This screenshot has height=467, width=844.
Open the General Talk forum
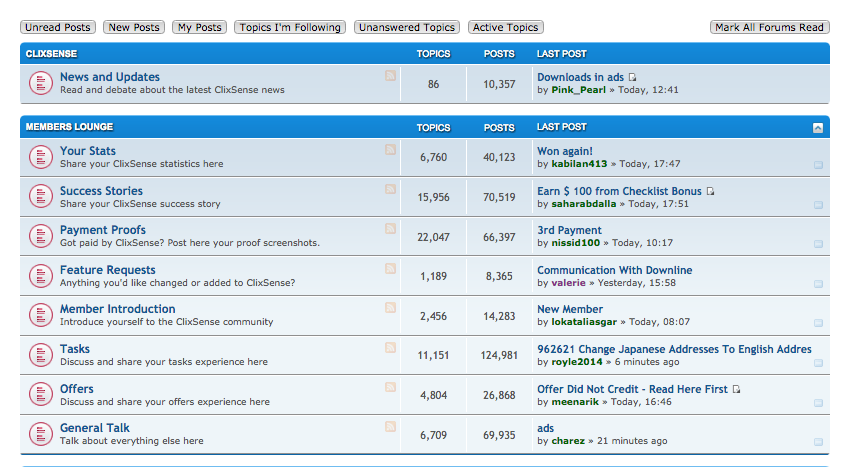[95, 428]
